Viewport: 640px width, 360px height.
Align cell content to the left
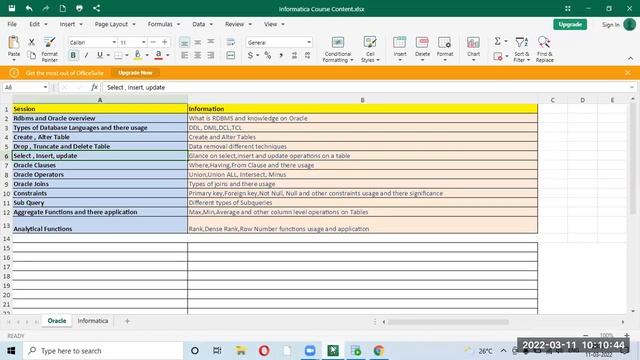click(184, 55)
